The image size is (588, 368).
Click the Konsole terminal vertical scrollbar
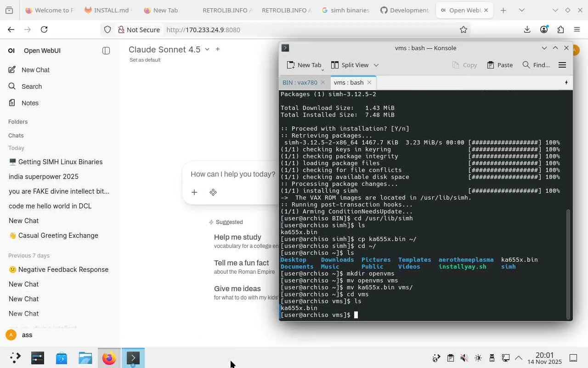[x=569, y=264]
